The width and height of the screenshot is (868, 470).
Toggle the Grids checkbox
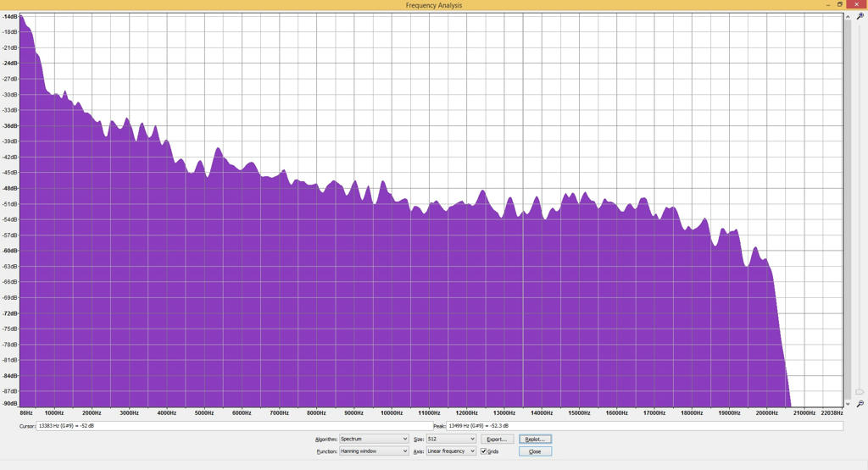[484, 451]
